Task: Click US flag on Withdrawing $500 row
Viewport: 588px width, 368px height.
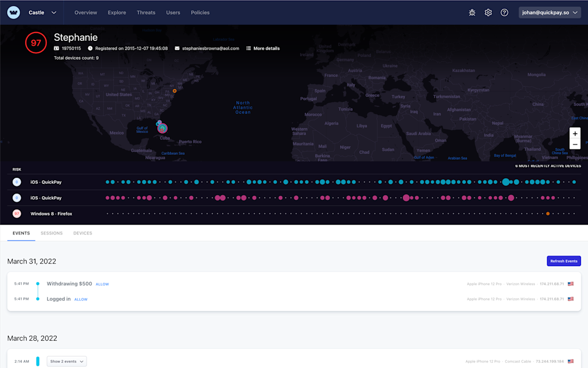Action: pos(571,284)
